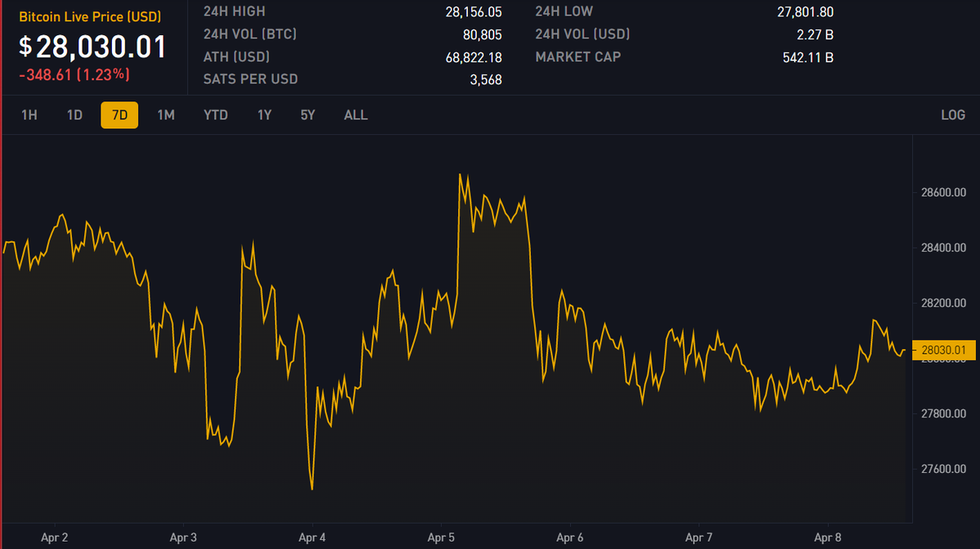Image resolution: width=980 pixels, height=549 pixels.
Task: Switch to the 1M monthly view
Action: tap(165, 115)
